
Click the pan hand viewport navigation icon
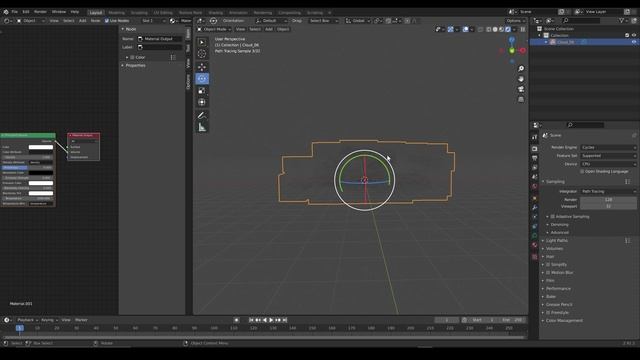(x=521, y=79)
